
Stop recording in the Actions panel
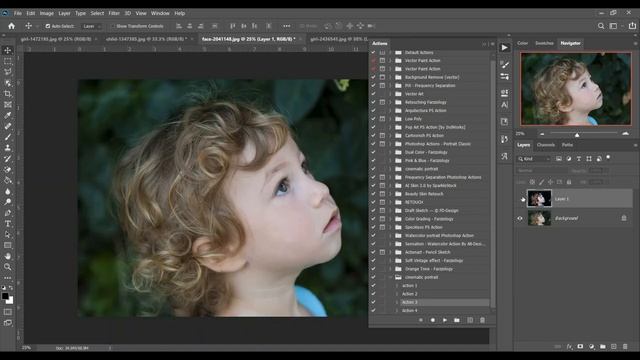point(420,320)
